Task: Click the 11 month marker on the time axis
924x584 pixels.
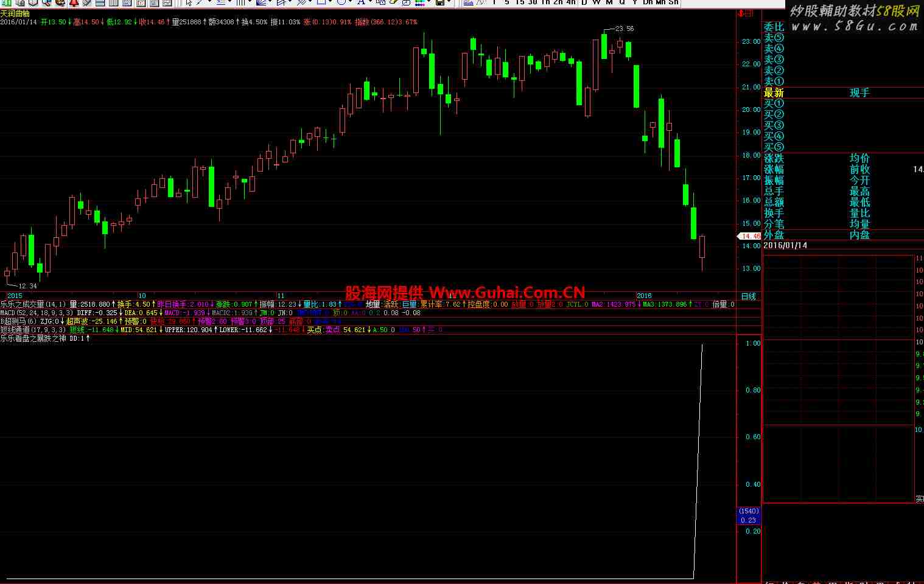Action: [x=281, y=296]
